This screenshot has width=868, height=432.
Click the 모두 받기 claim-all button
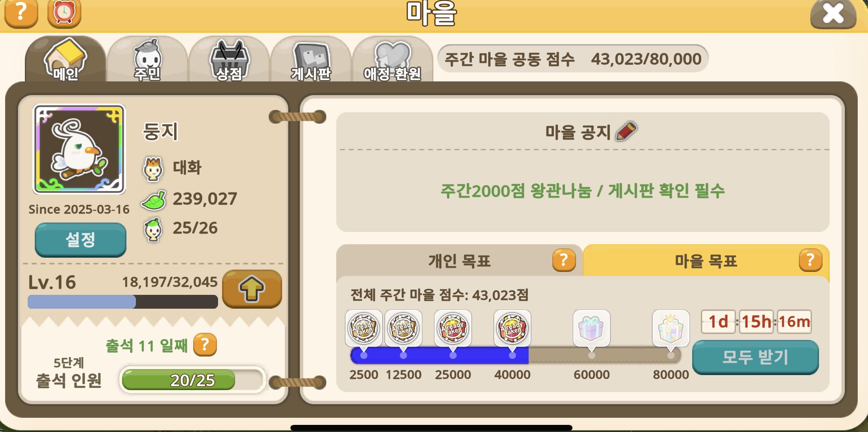(x=755, y=357)
